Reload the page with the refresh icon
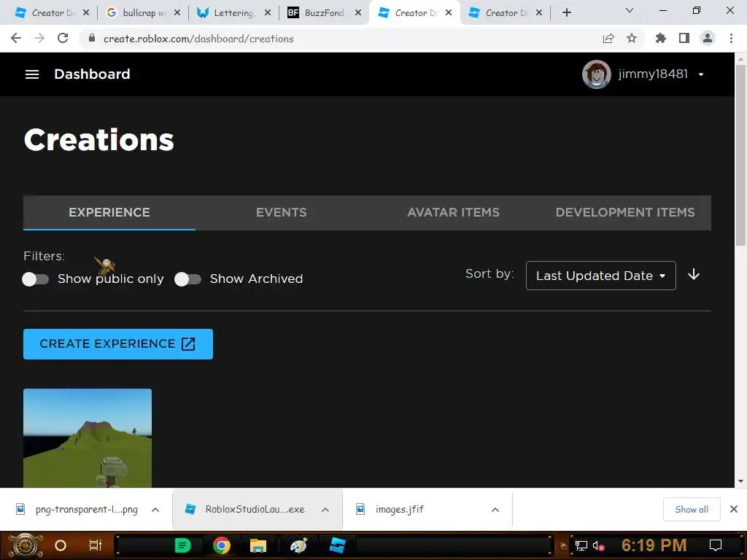Image resolution: width=747 pixels, height=560 pixels. coord(63,39)
